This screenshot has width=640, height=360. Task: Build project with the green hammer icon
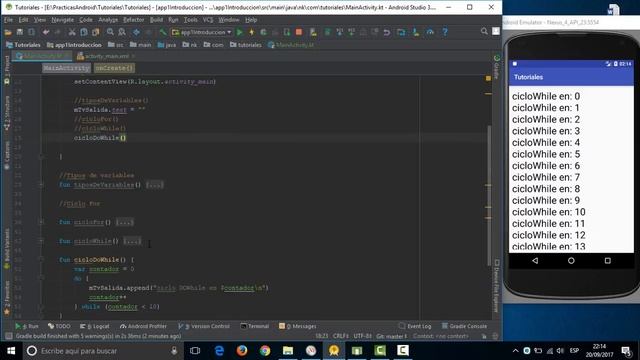tap(163, 32)
